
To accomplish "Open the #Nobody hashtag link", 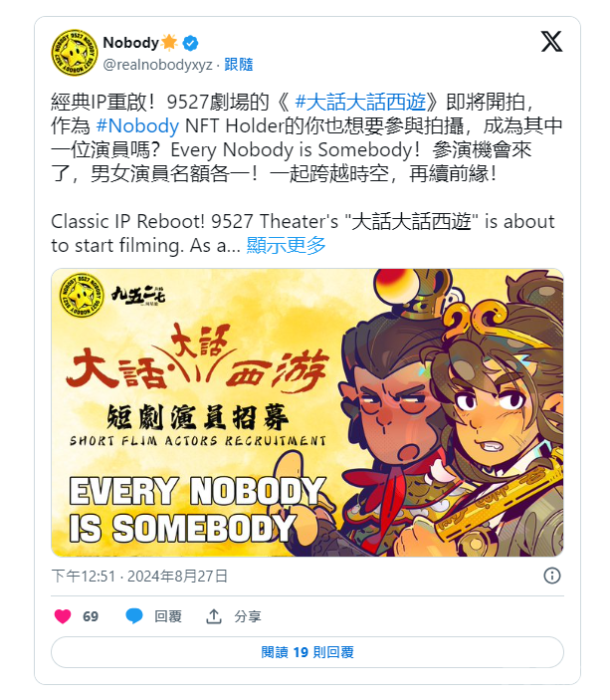I will [x=137, y=125].
